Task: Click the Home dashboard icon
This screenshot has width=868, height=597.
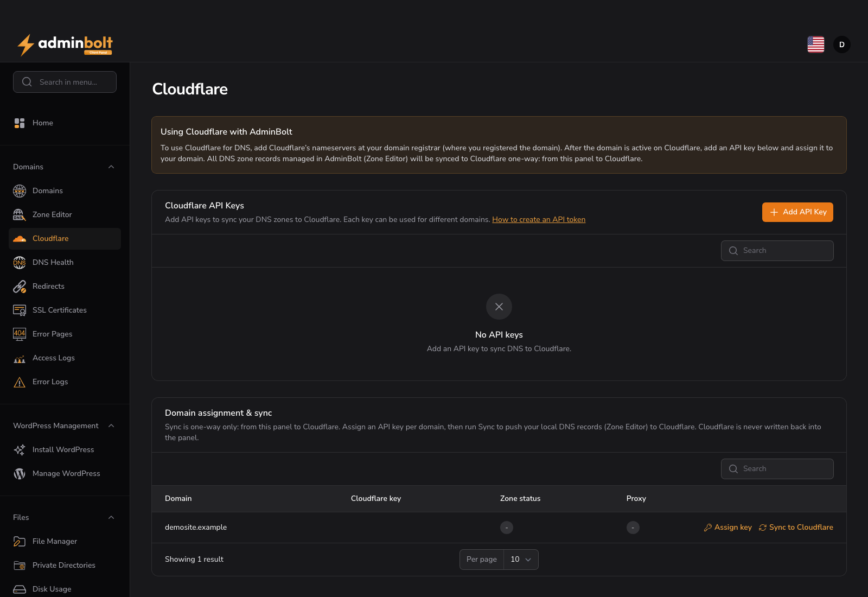Action: pos(20,123)
